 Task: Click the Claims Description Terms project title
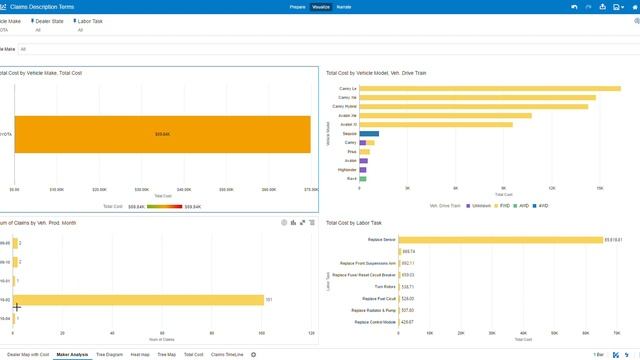click(x=42, y=7)
